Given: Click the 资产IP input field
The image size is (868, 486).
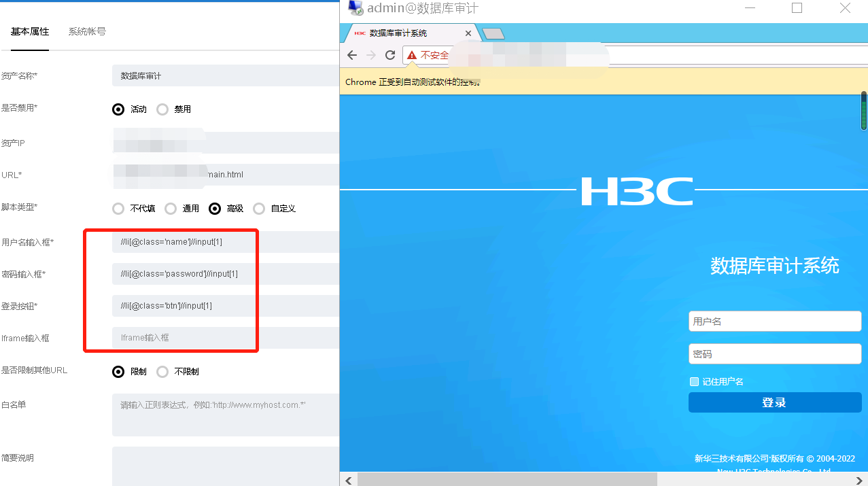Looking at the screenshot, I should click(226, 143).
